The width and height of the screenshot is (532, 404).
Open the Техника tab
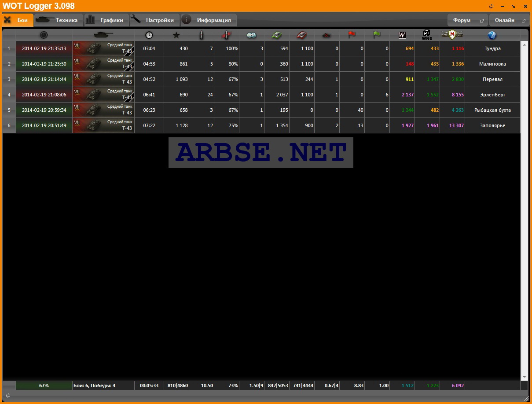[59, 20]
